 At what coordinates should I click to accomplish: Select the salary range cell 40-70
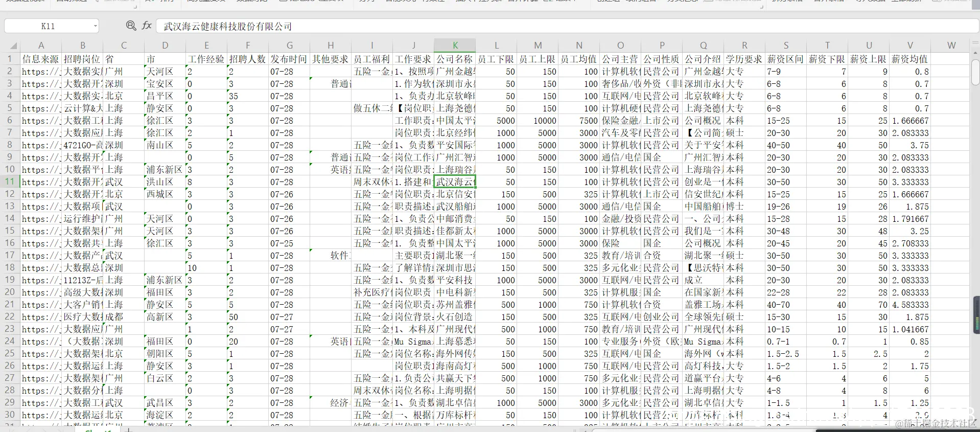(x=786, y=305)
